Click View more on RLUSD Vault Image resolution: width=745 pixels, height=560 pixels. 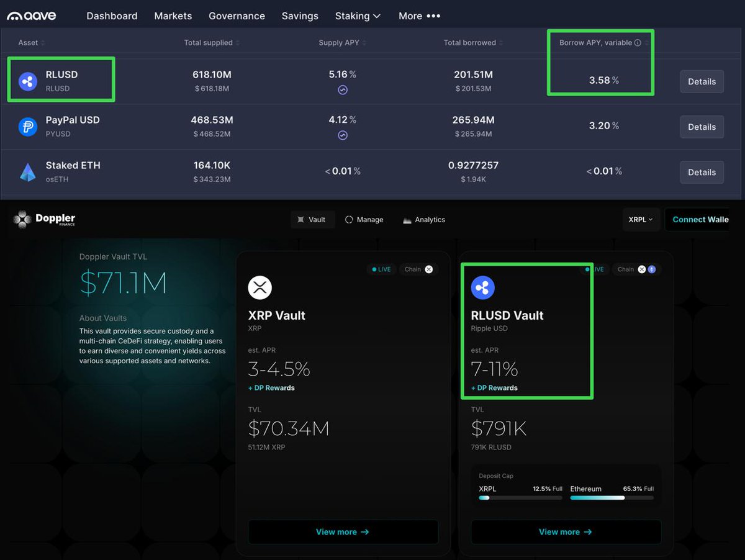click(566, 532)
